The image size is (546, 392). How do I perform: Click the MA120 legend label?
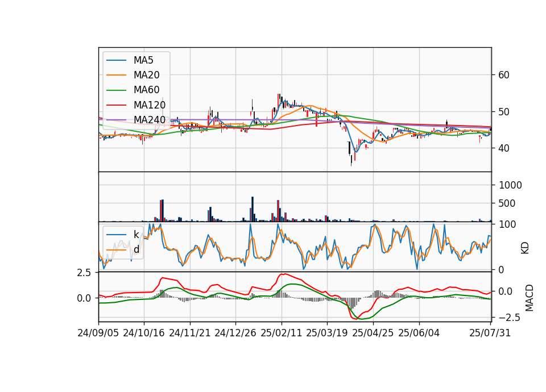coord(150,105)
